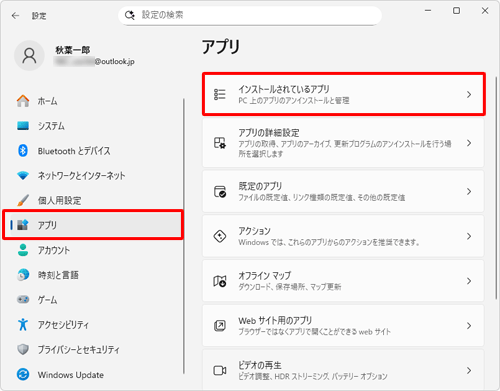The image size is (500, 391).
Task: Expand アプリの詳細設定 chevron
Action: point(469,143)
